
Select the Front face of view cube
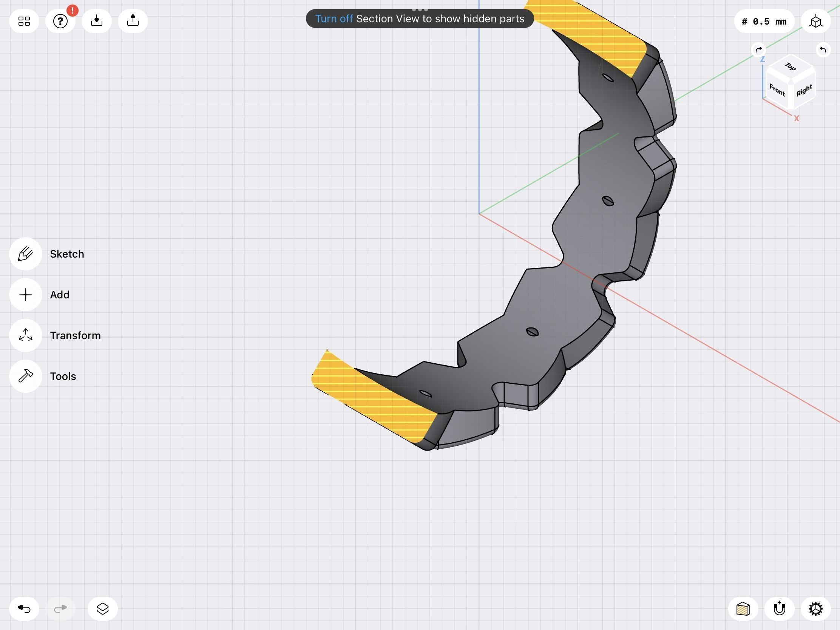click(x=777, y=90)
